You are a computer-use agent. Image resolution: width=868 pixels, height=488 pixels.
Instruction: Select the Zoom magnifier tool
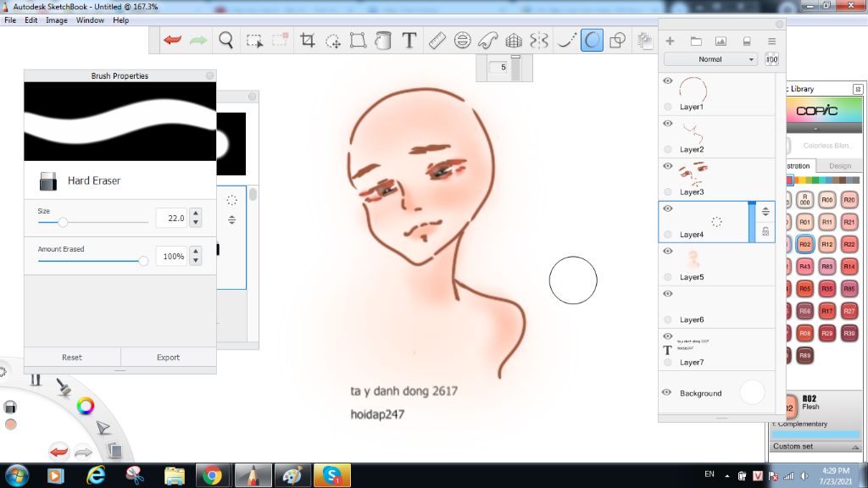tap(225, 41)
